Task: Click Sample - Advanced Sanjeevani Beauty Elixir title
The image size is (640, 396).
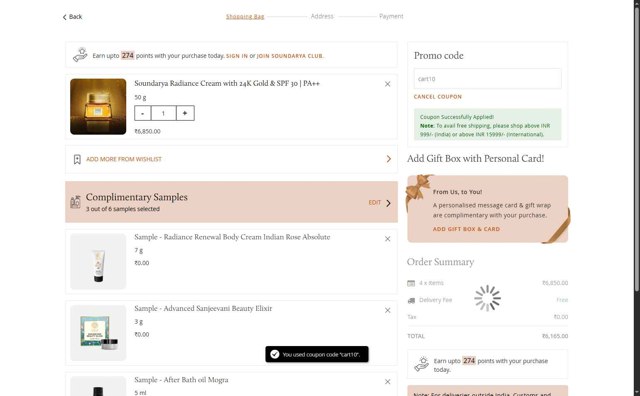Action: [x=203, y=308]
